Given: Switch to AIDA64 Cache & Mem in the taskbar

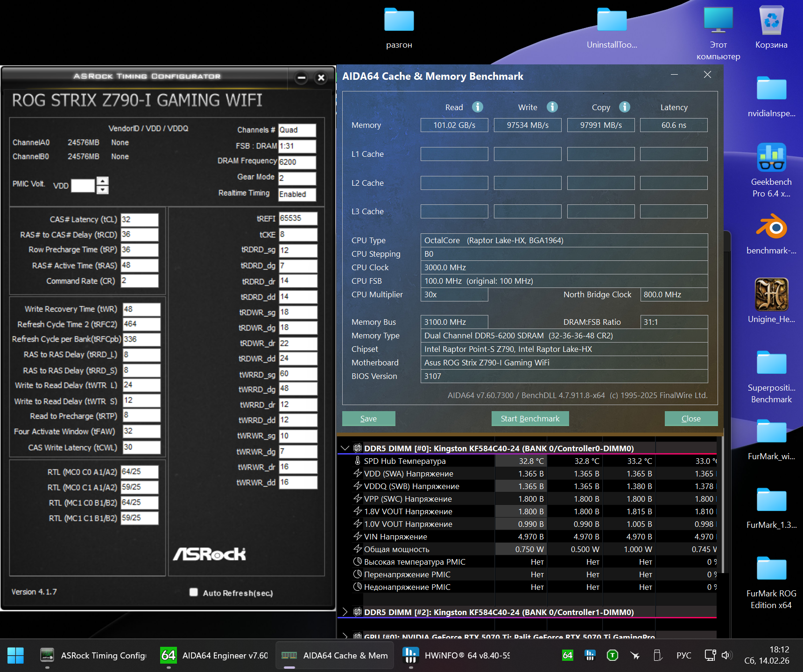Looking at the screenshot, I should (x=335, y=656).
